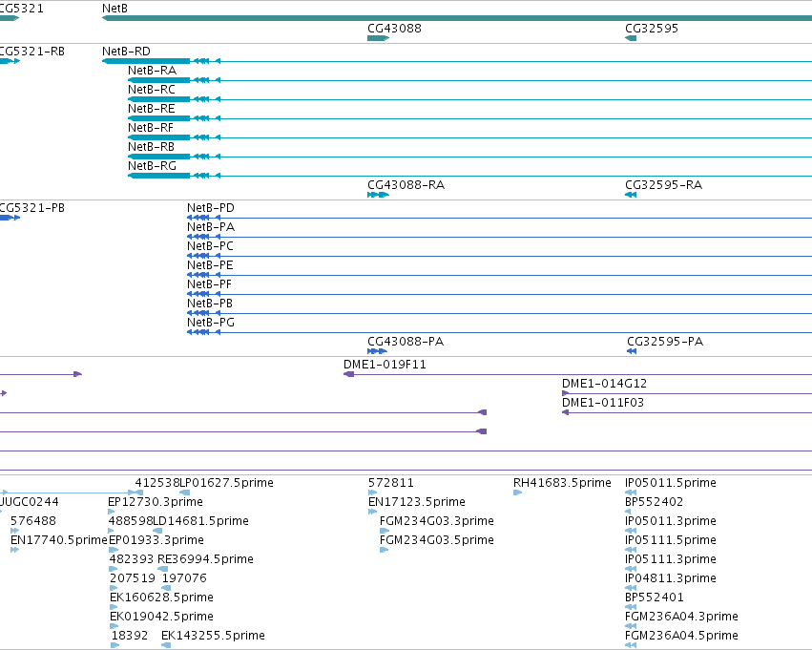Select the 412538 feature label
The image size is (812, 650).
156,483
